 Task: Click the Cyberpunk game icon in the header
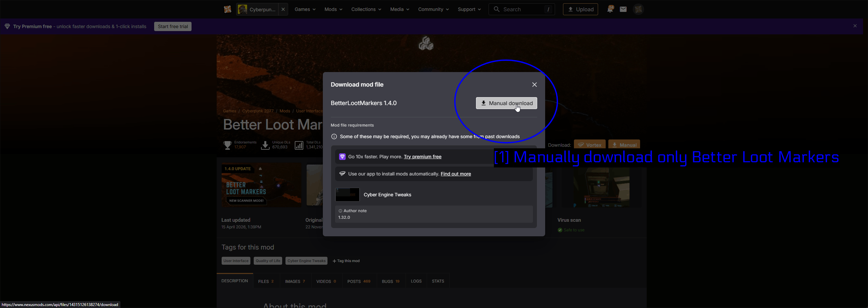tap(242, 10)
